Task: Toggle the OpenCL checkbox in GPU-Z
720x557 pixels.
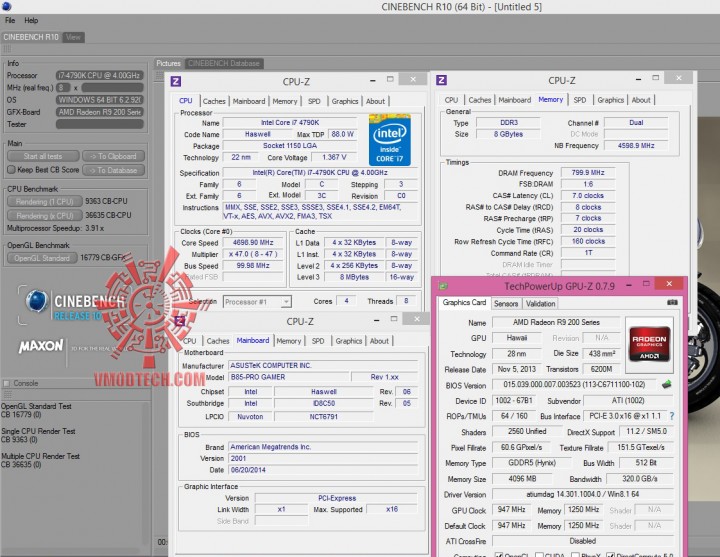Action: point(499,555)
